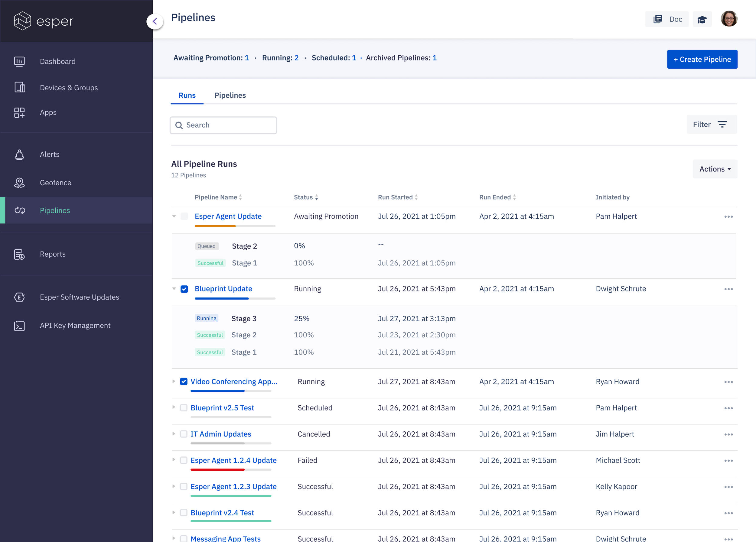
Task: Click the pipeline Search field
Action: pos(223,125)
